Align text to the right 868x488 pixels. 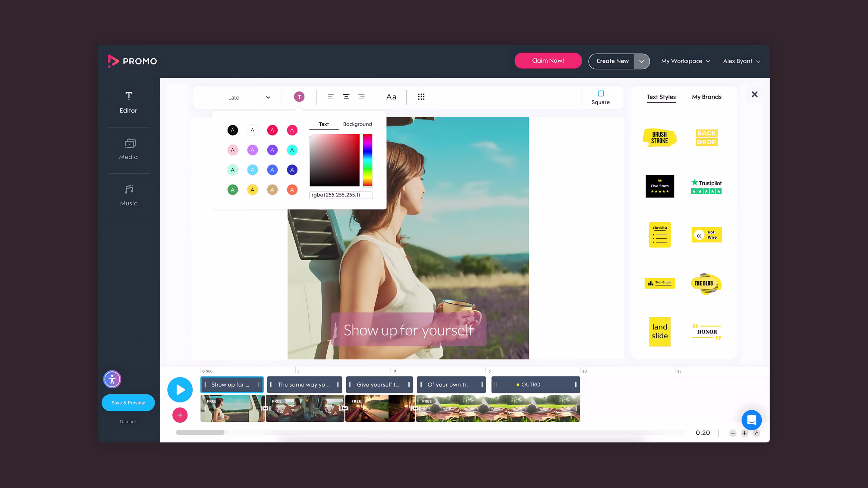pos(362,97)
